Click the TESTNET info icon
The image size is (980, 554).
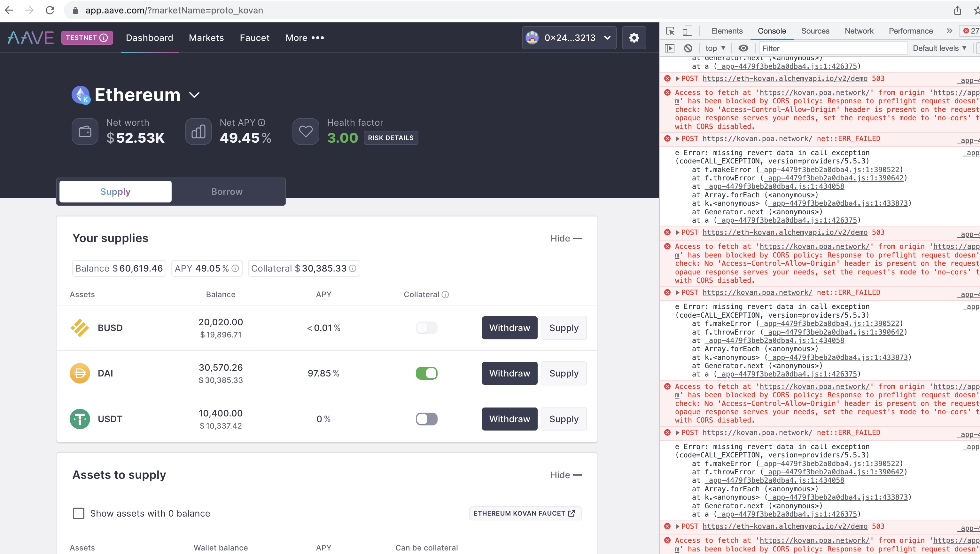tap(104, 38)
